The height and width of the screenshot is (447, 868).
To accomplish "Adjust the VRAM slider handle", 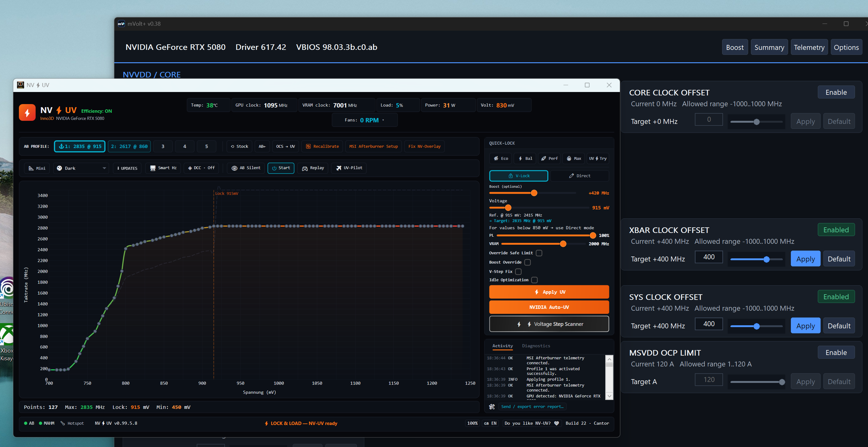I will (563, 244).
